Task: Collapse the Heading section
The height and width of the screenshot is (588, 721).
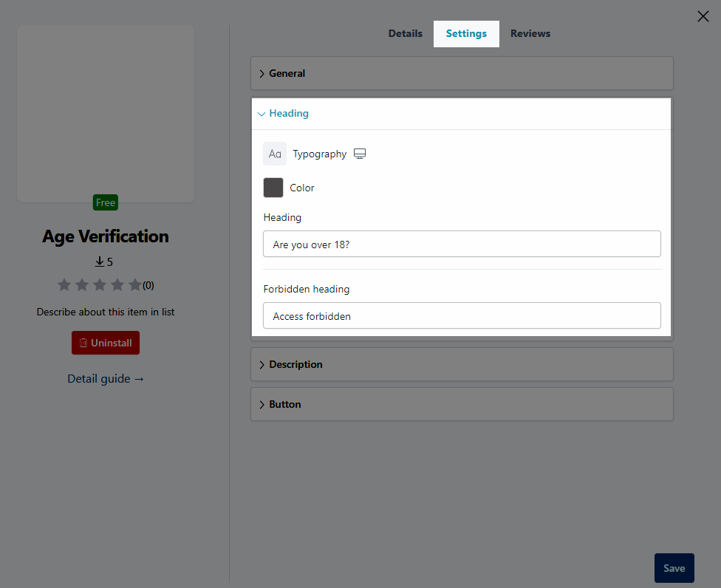Action: point(462,114)
